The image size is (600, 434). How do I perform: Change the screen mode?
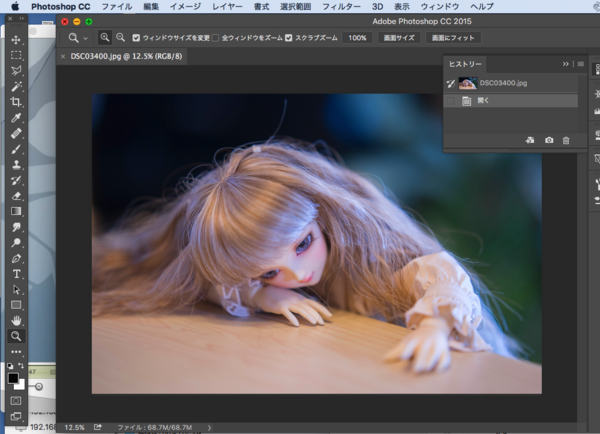pos(16,416)
